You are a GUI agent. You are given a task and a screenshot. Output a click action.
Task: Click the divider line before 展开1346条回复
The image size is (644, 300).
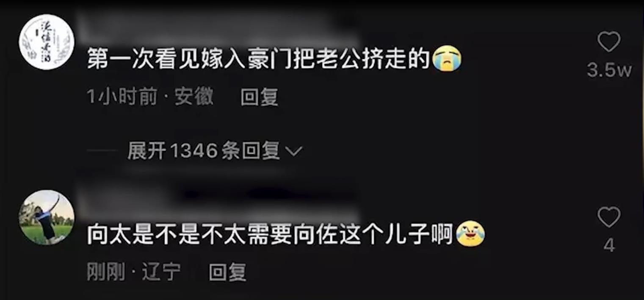tap(102, 151)
